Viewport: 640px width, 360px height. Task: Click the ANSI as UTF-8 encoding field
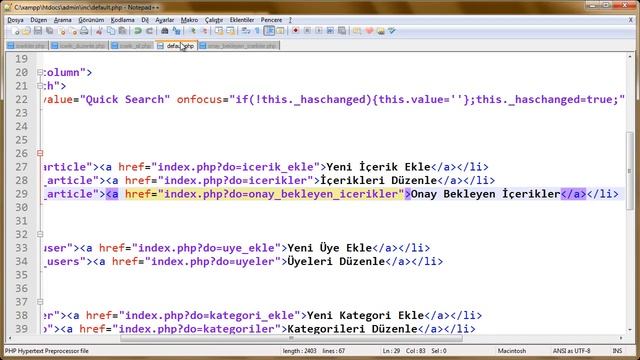point(571,351)
